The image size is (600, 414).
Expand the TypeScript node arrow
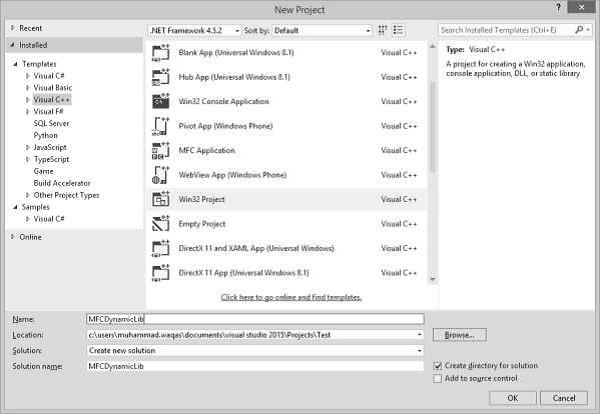tap(27, 159)
